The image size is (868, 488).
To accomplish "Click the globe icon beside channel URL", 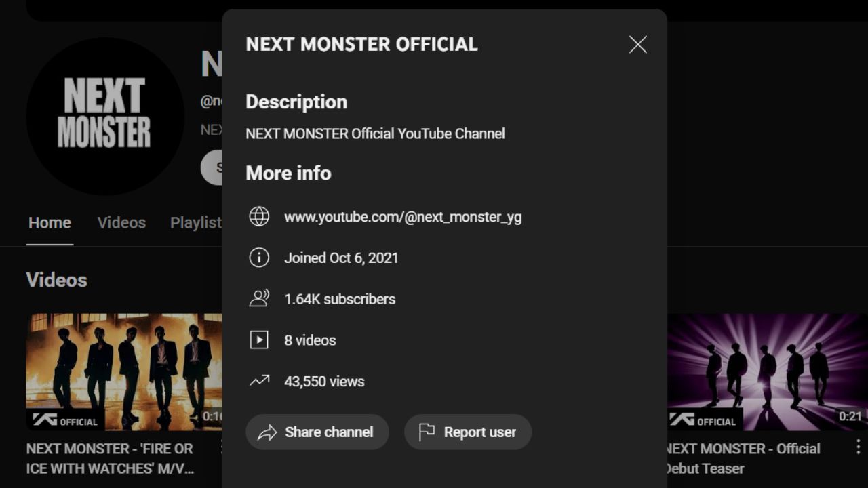I will click(x=259, y=217).
